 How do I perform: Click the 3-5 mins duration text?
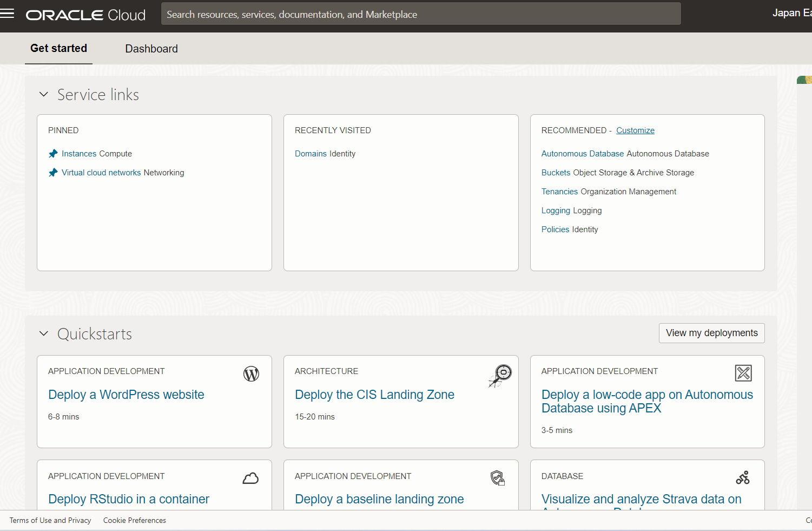tap(557, 430)
